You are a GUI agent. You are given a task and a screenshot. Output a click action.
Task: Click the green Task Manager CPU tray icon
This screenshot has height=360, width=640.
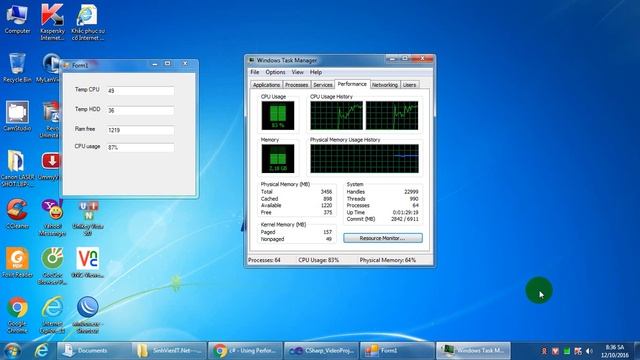pos(567,351)
